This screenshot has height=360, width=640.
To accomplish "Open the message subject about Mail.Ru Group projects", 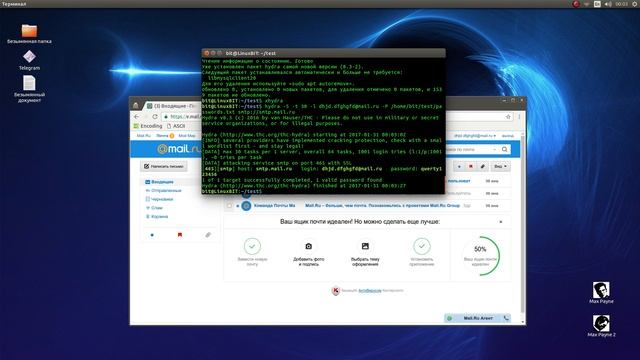I will [x=382, y=206].
